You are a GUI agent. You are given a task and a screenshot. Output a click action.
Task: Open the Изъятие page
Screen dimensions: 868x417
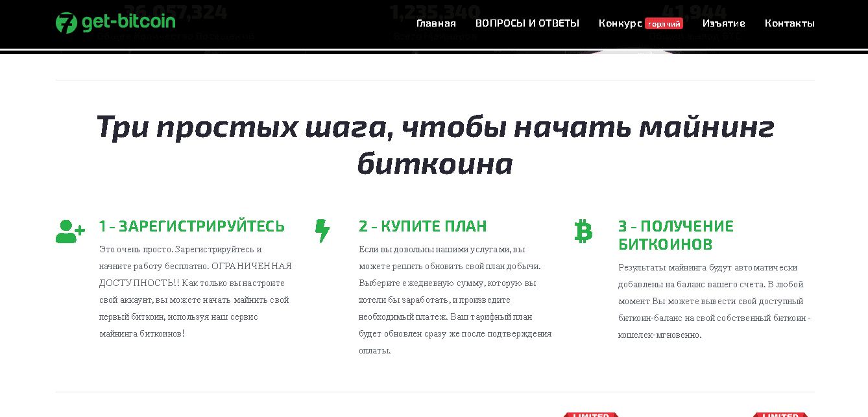point(724,23)
